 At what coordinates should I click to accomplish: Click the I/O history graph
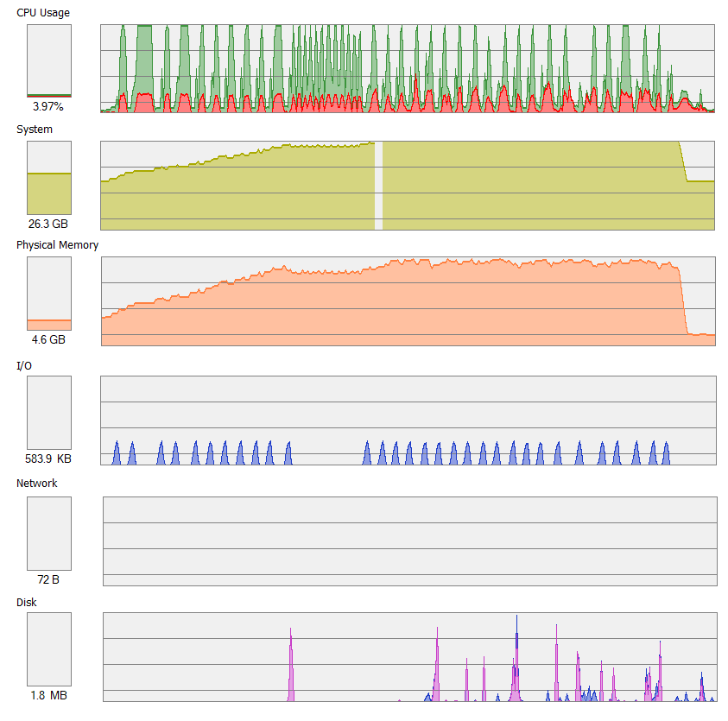pyautogui.click(x=408, y=421)
